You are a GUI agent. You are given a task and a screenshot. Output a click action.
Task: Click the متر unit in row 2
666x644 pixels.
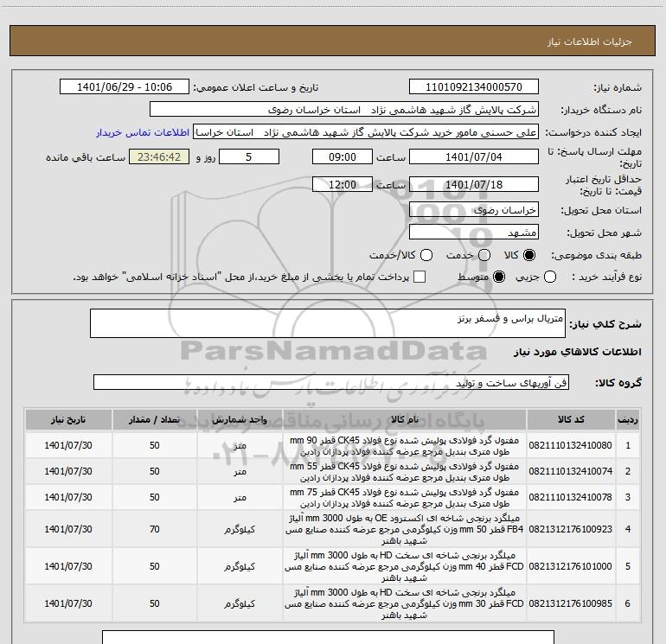(x=240, y=472)
